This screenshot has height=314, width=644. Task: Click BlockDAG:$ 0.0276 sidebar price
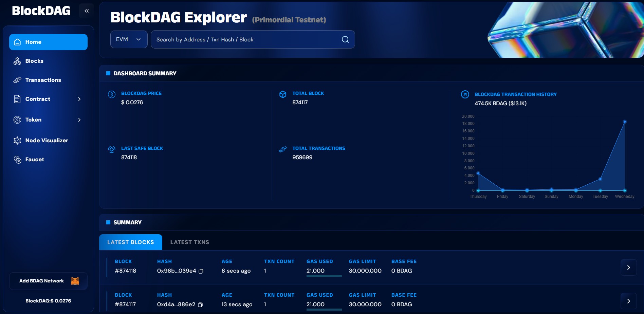(48, 301)
